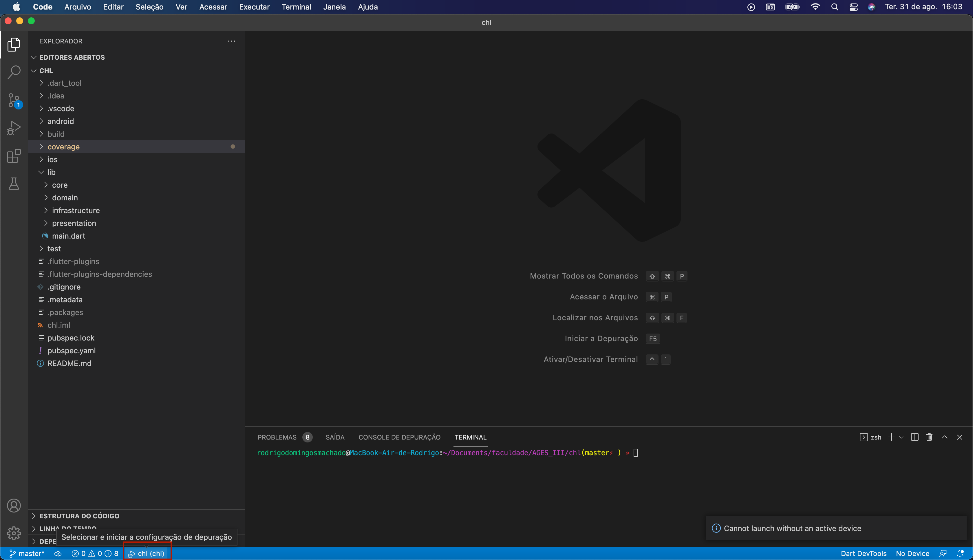The width and height of the screenshot is (973, 560).
Task: Split the terminal pane
Action: click(x=914, y=437)
